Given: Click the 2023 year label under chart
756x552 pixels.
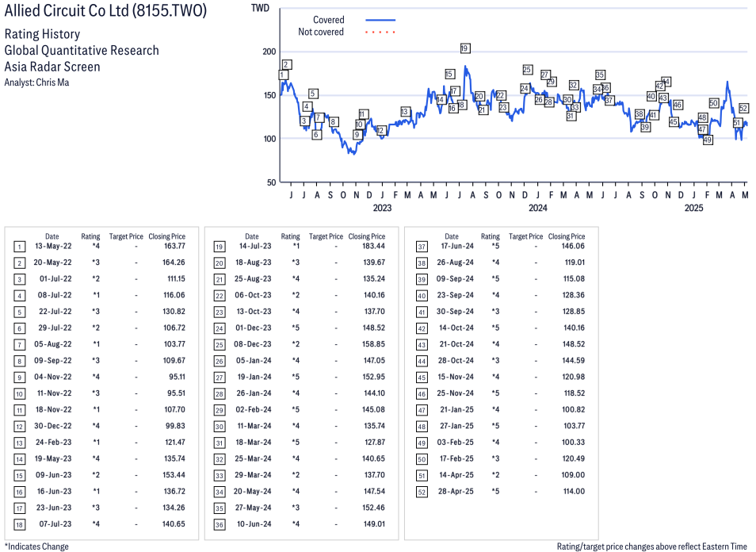Looking at the screenshot, I should pyautogui.click(x=382, y=208).
